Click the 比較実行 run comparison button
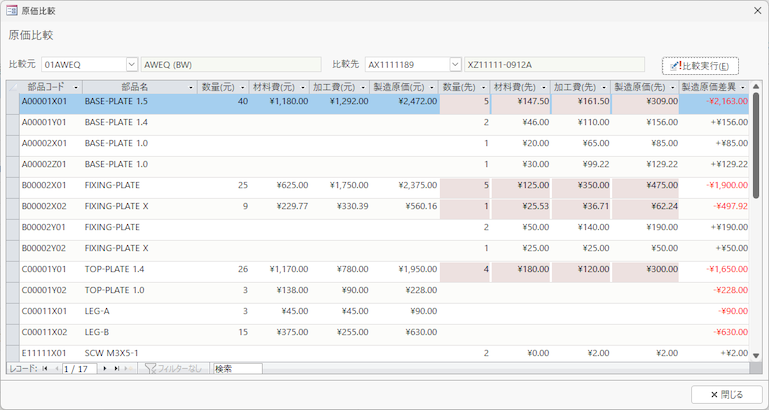 pyautogui.click(x=700, y=65)
